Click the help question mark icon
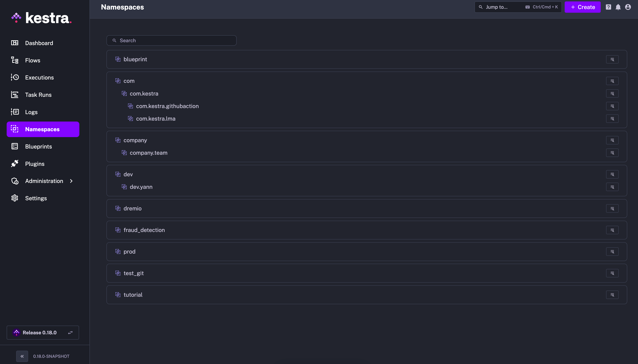The height and width of the screenshot is (364, 638). pos(608,7)
